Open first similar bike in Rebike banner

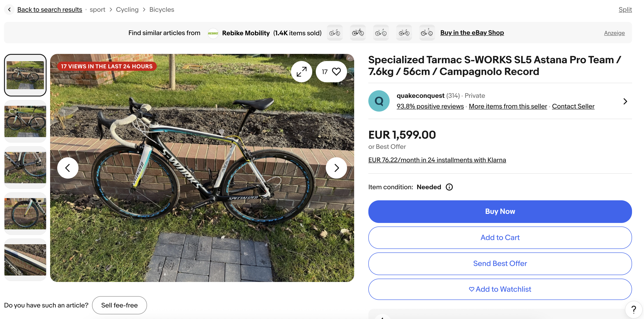tap(335, 33)
